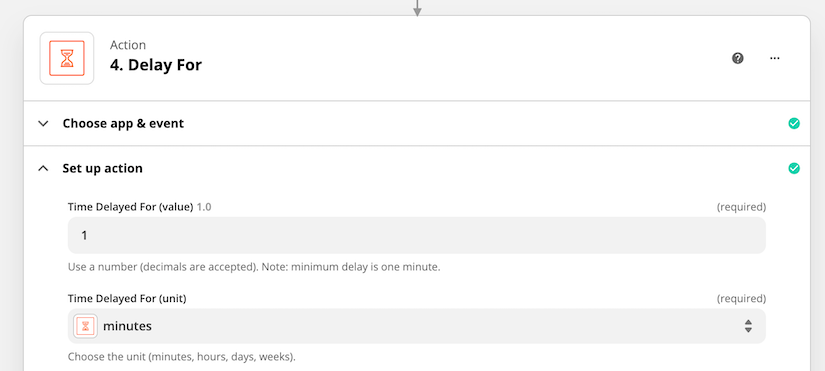
Task: Collapse Set up action chevron
Action: tap(44, 168)
